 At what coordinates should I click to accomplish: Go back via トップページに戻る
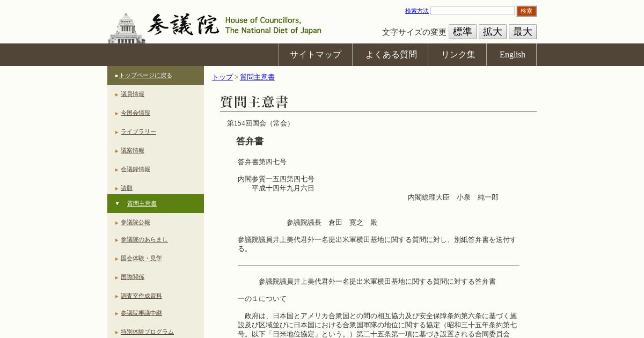click(x=145, y=75)
